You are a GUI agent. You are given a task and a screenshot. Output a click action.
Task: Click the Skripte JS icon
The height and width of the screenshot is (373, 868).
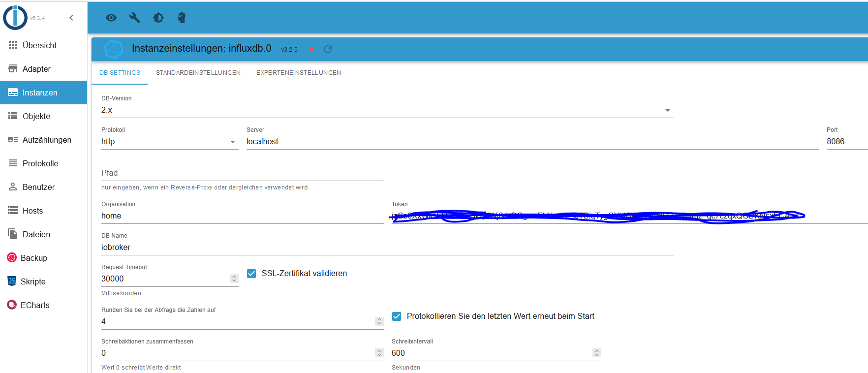click(12, 281)
